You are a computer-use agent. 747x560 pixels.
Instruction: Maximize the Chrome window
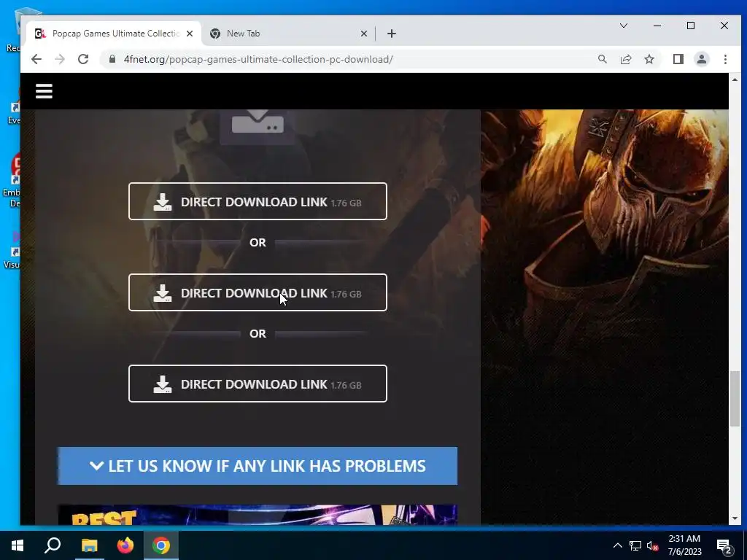pos(691,26)
